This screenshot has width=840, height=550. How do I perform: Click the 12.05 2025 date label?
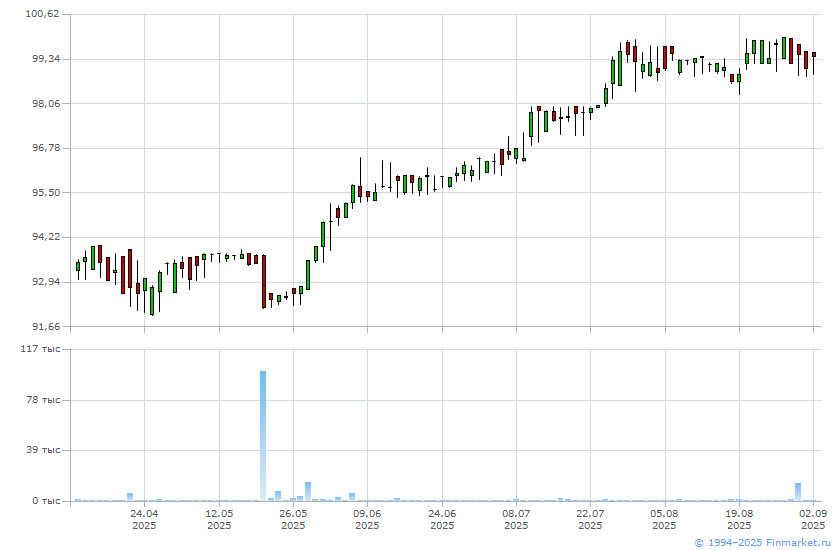[x=219, y=519]
